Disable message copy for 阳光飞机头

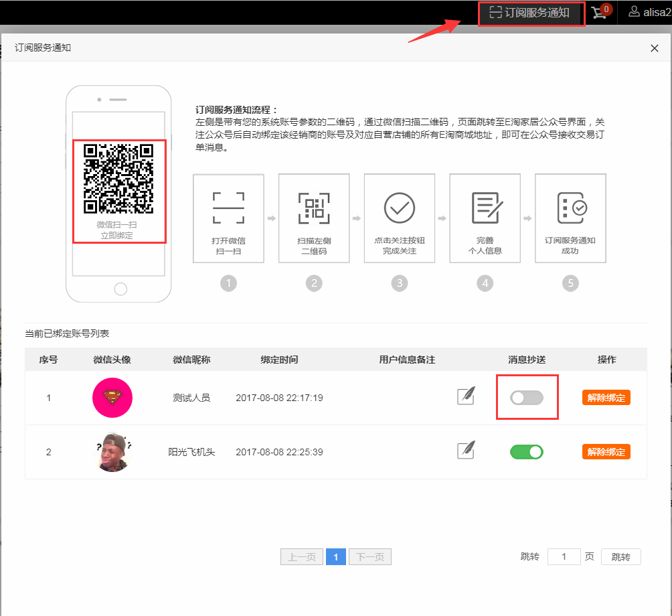pos(527,452)
